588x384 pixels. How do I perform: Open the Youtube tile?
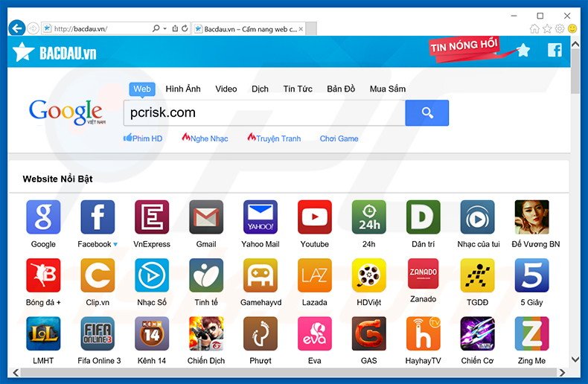pos(315,217)
